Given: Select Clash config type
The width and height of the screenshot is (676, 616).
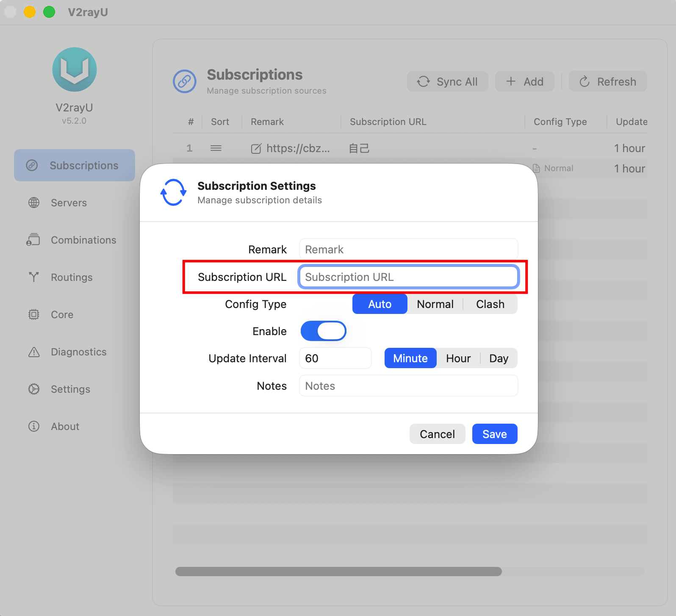Looking at the screenshot, I should coord(490,304).
